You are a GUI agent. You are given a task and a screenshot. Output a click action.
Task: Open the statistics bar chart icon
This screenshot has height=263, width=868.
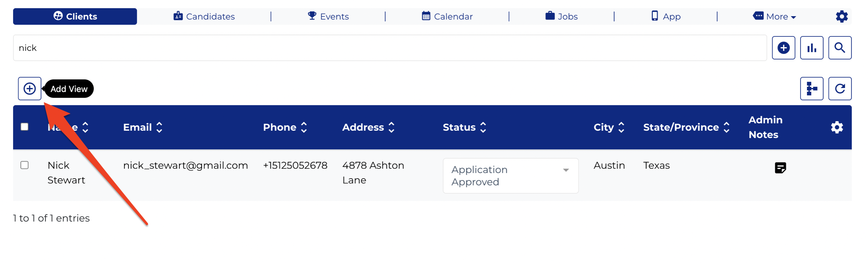tap(811, 48)
